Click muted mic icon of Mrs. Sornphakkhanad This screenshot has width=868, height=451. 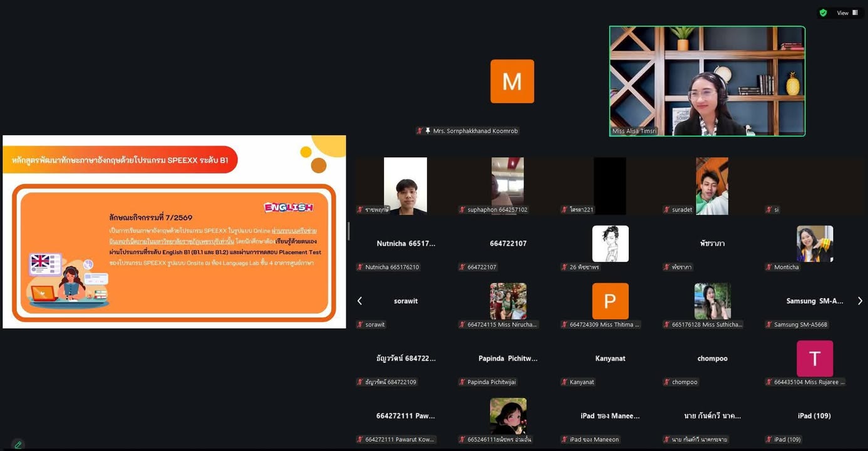pos(420,131)
